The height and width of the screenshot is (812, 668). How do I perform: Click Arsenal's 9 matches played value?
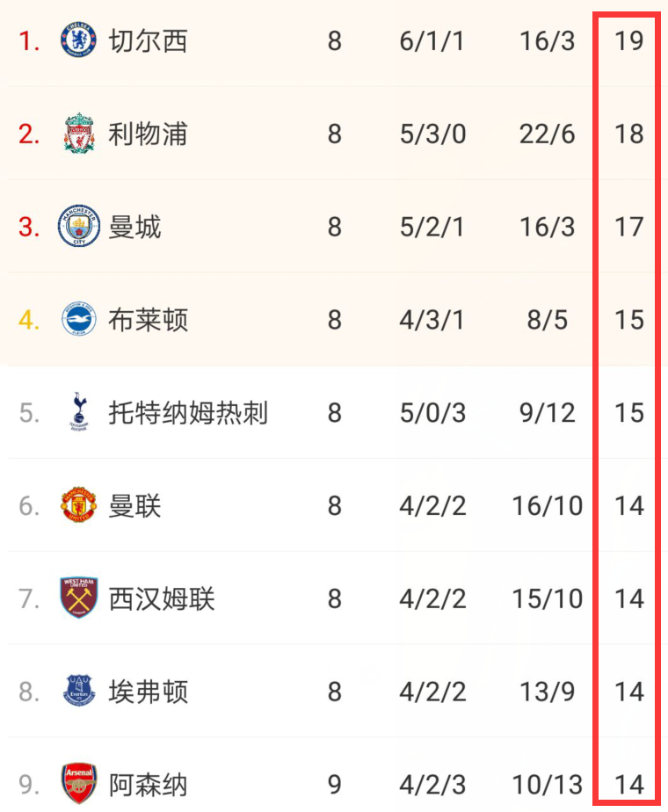click(x=335, y=785)
